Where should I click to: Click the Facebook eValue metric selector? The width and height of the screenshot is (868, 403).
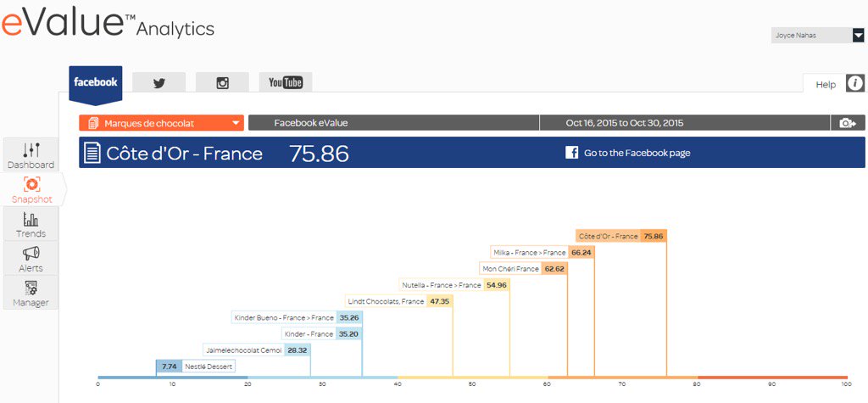click(393, 123)
